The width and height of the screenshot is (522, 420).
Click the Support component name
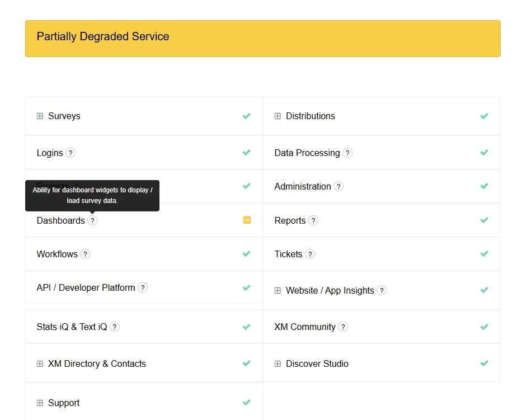tap(64, 403)
